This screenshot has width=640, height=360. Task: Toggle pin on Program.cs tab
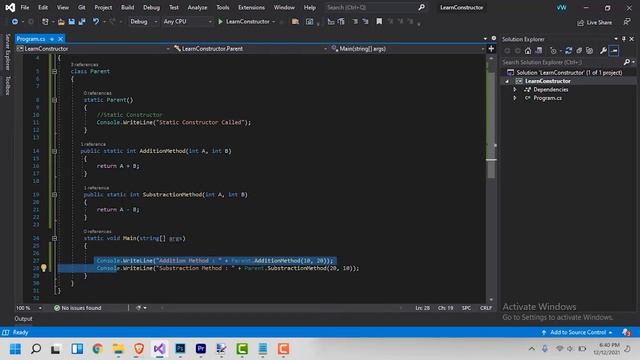(x=52, y=39)
